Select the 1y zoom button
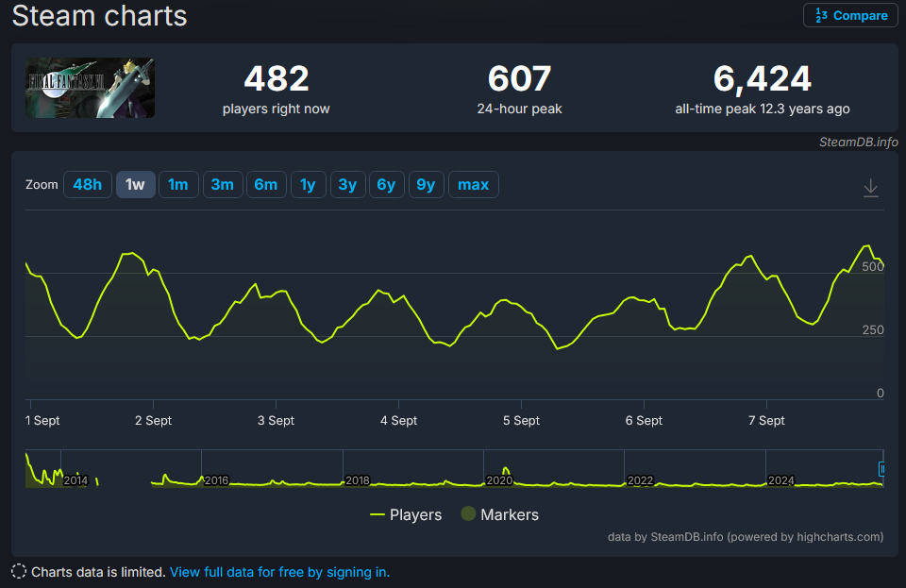906x588 pixels. click(x=309, y=185)
